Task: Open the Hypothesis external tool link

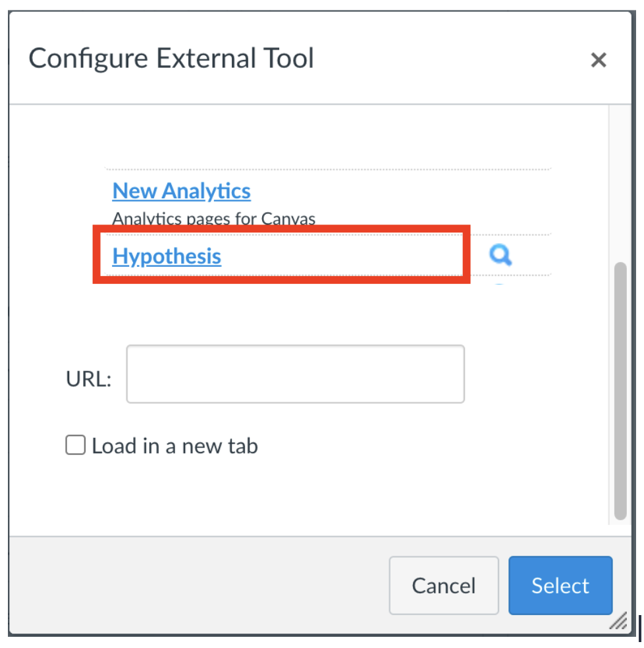Action: [x=167, y=256]
